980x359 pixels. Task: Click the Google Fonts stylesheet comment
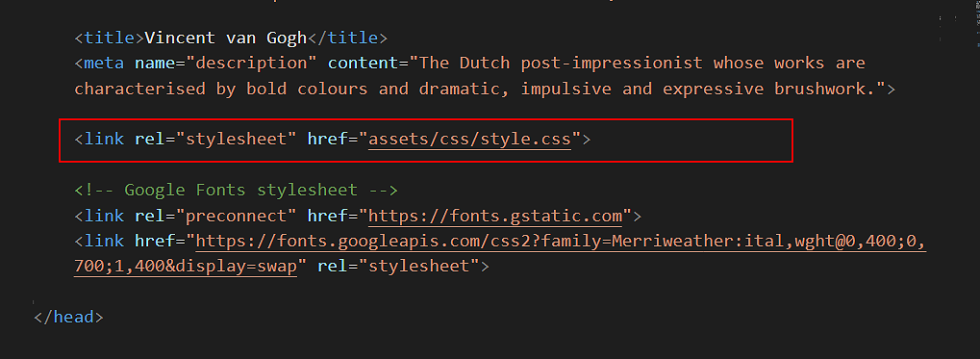click(x=237, y=191)
